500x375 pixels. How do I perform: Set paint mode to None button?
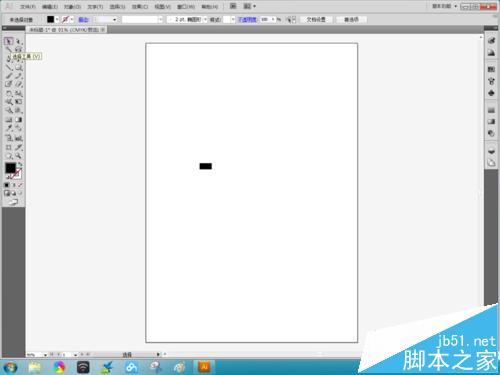pos(20,185)
